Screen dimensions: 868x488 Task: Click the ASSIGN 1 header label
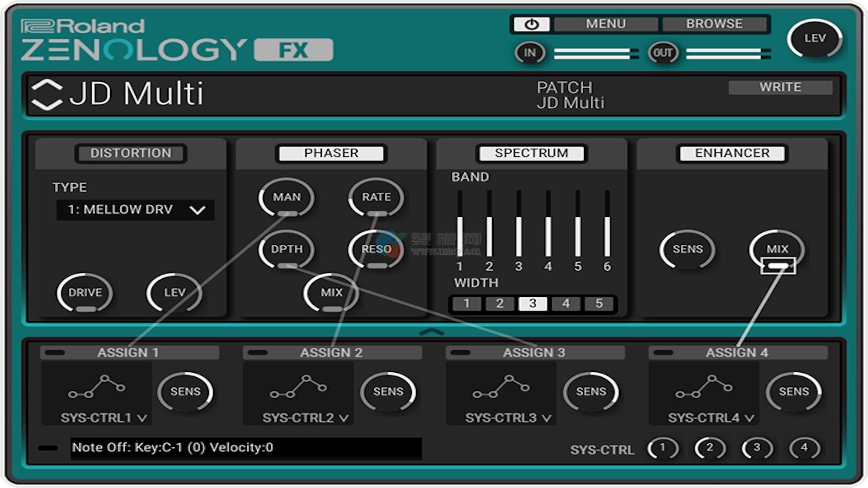pyautogui.click(x=128, y=353)
